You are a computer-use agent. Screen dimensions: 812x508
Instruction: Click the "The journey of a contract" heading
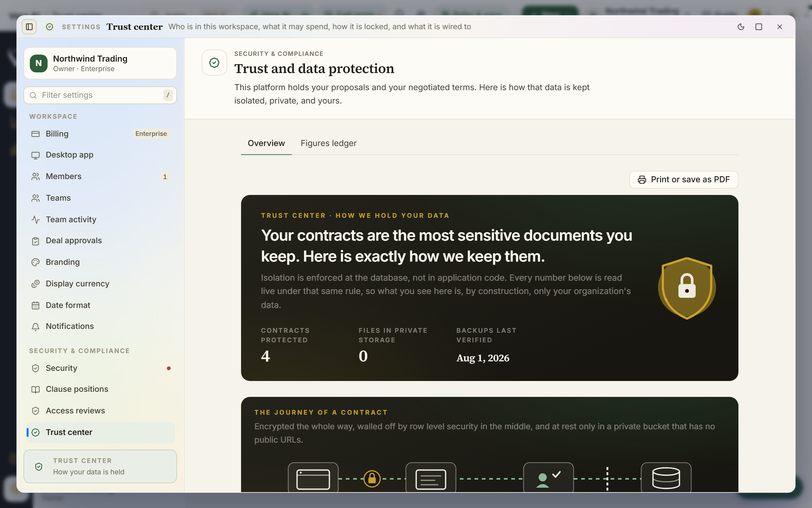coord(321,412)
